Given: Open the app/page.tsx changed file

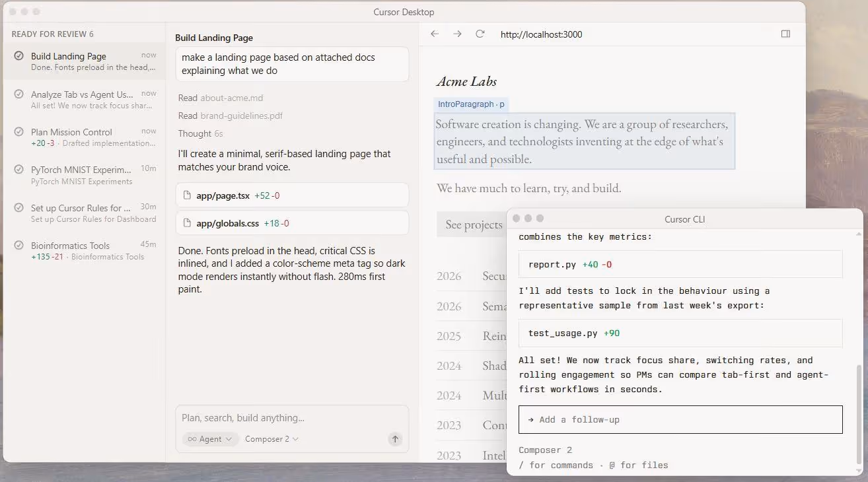Looking at the screenshot, I should (x=292, y=195).
